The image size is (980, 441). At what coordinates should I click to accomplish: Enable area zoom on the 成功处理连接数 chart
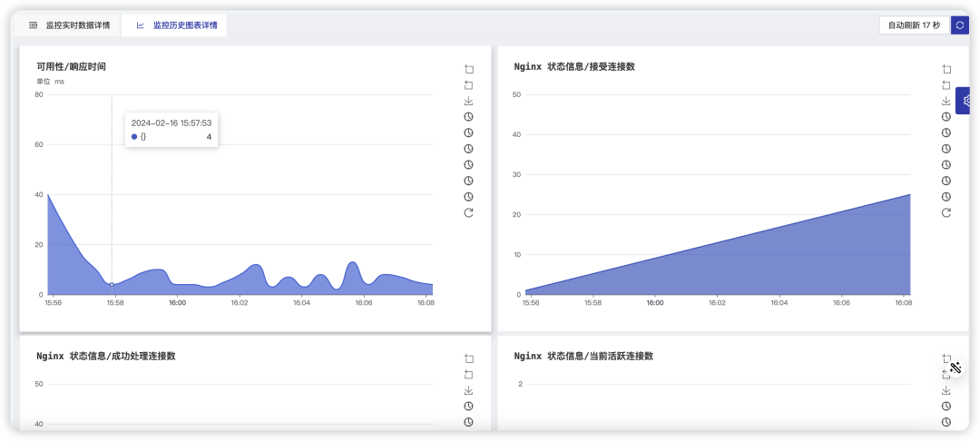coord(469,358)
